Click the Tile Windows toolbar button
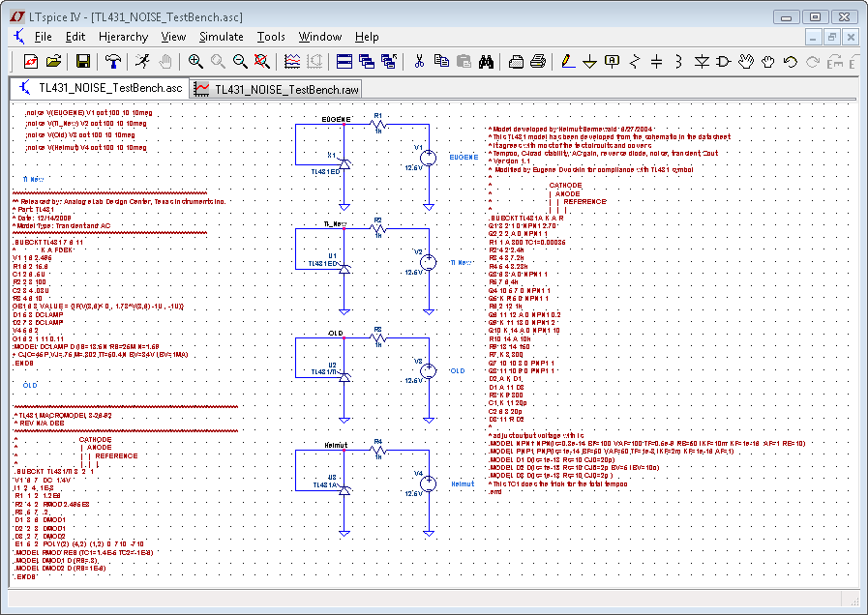868x615 pixels. (344, 61)
